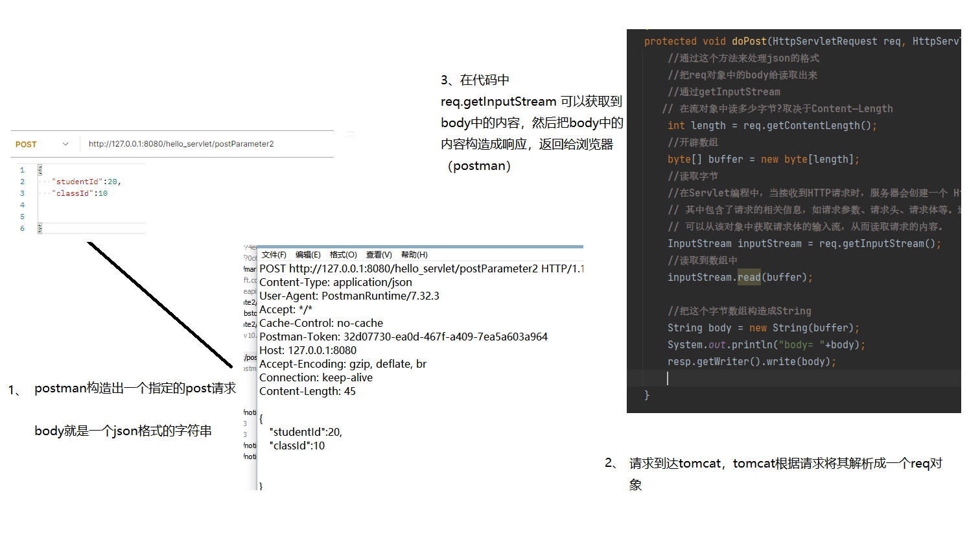Image resolution: width=980 pixels, height=559 pixels.
Task: Click the //开辟数组 comment in code
Action: click(693, 142)
